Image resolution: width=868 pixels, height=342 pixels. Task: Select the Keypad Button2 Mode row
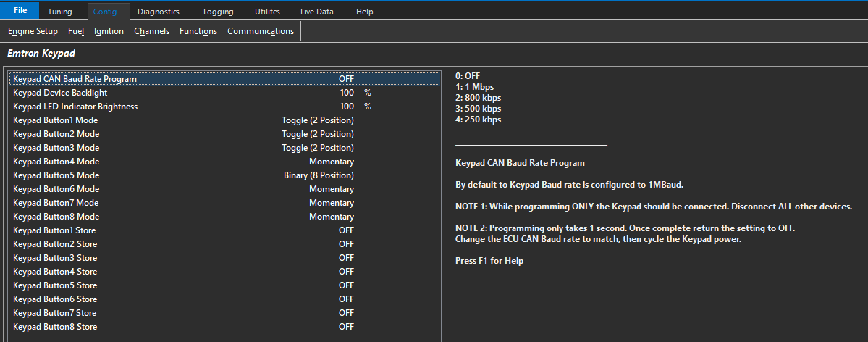pyautogui.click(x=224, y=134)
